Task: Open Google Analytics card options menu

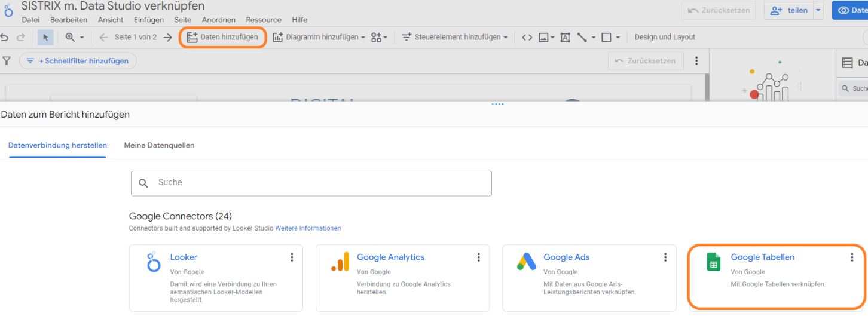Action: point(478,257)
